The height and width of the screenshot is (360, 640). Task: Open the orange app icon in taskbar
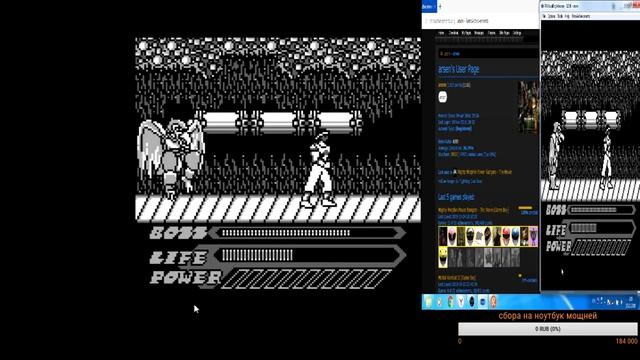pyautogui.click(x=493, y=302)
